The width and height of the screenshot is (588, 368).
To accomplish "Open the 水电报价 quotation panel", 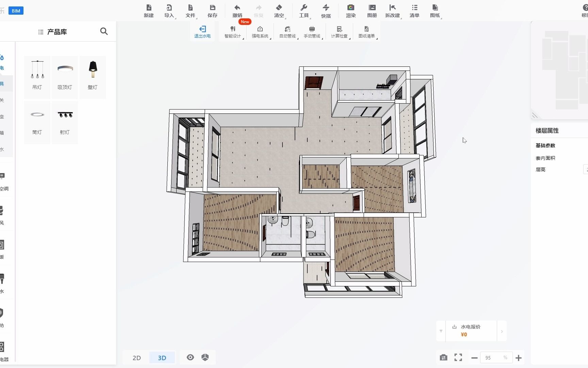I will click(x=471, y=331).
